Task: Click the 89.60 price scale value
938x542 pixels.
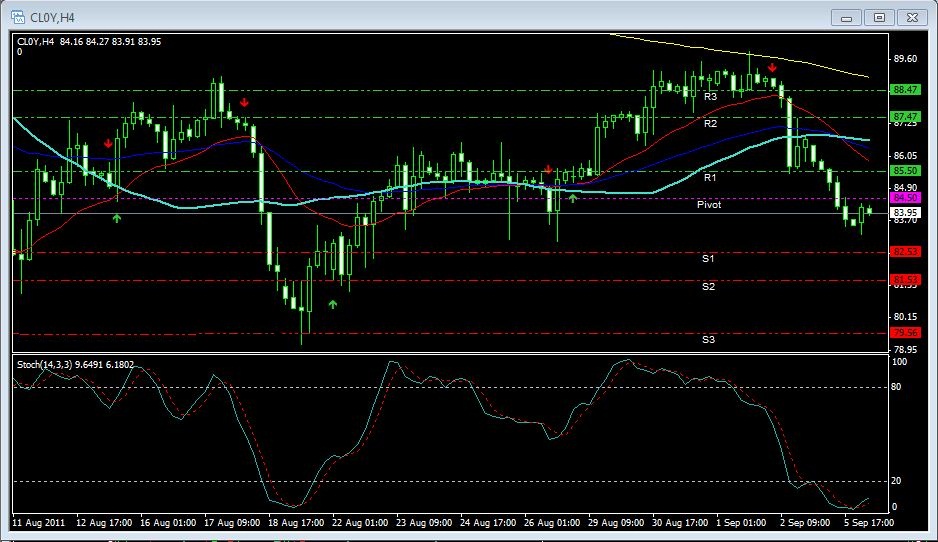Action: [x=905, y=59]
